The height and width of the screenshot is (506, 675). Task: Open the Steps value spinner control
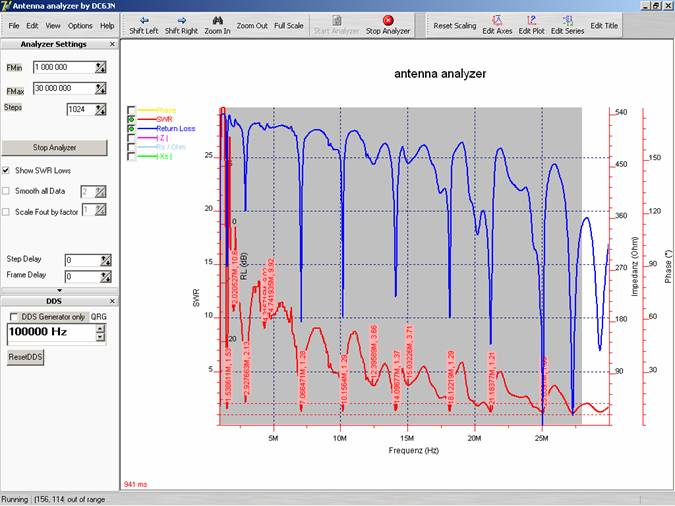[x=100, y=109]
